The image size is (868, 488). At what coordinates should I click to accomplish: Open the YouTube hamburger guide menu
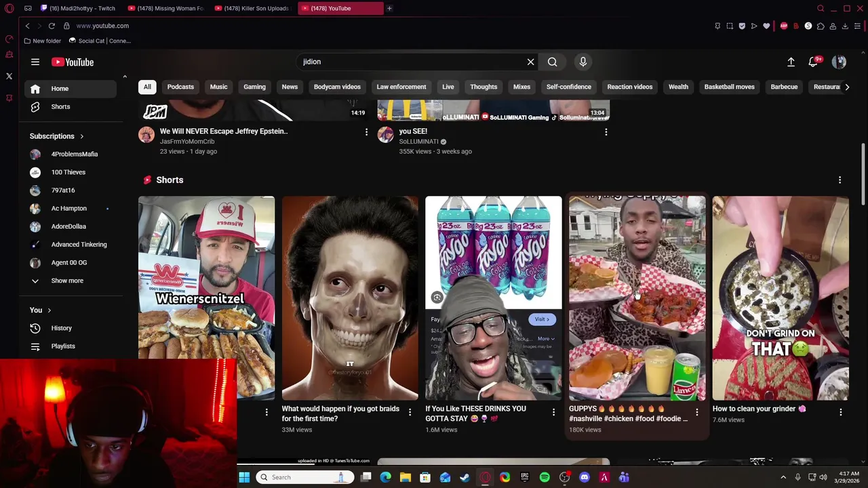pyautogui.click(x=35, y=62)
